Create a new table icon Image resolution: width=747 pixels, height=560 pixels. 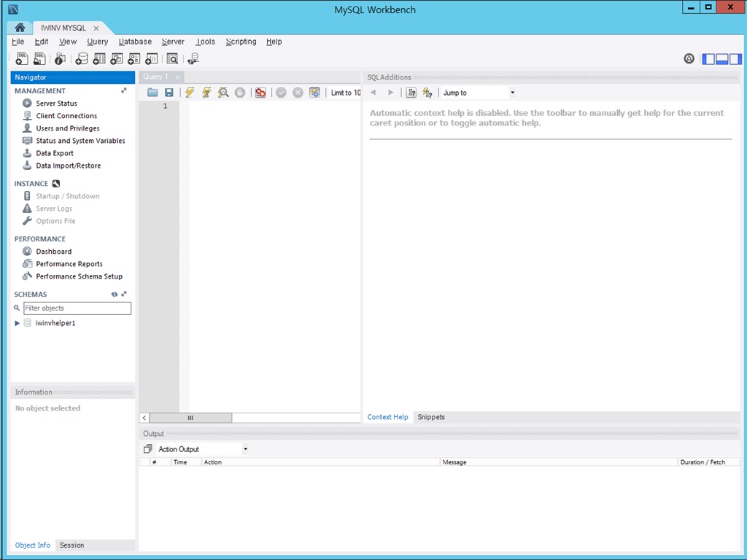click(99, 58)
